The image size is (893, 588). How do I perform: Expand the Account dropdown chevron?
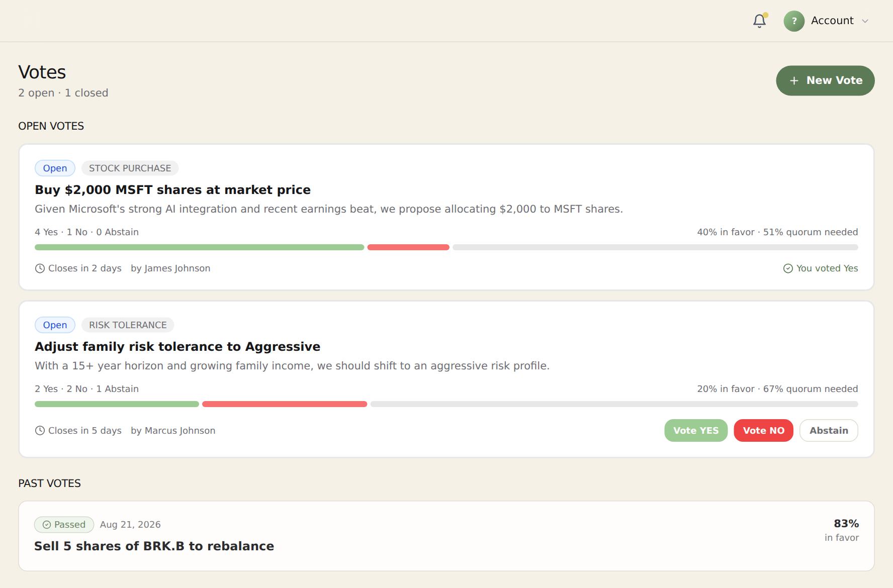tap(865, 21)
